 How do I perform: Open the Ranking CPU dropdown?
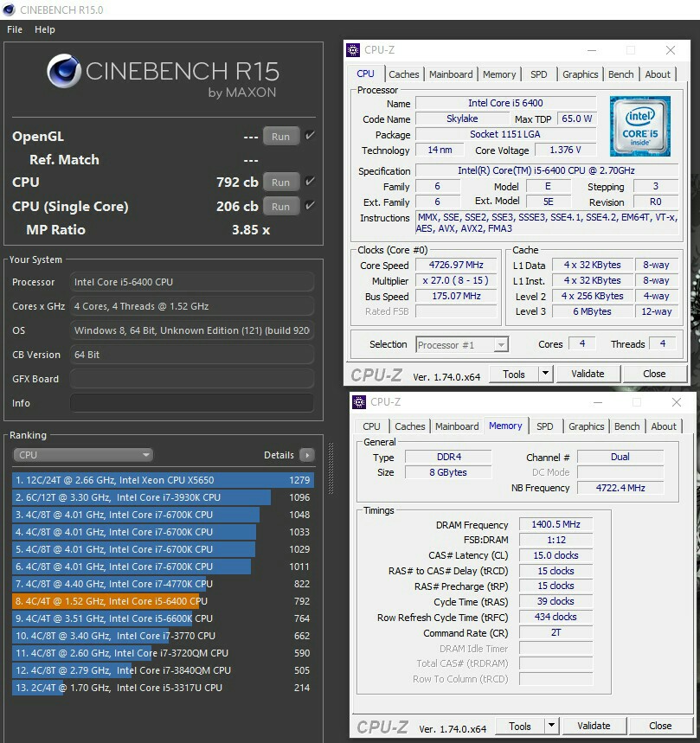[x=83, y=455]
